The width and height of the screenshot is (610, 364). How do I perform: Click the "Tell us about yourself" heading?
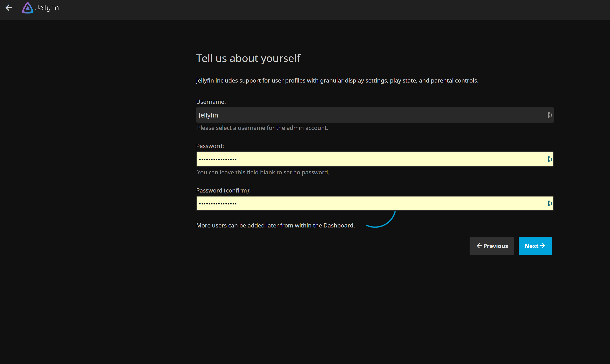[248, 58]
